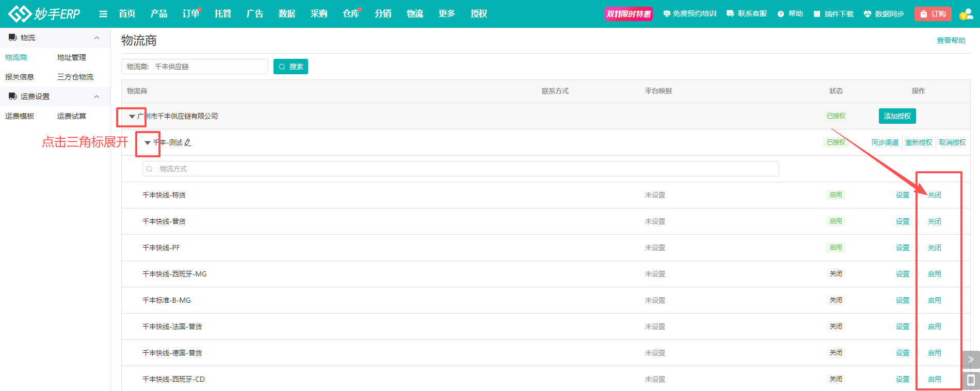The image size is (980, 391).
Task: Click the 妙手ERP logo
Action: pos(44,14)
